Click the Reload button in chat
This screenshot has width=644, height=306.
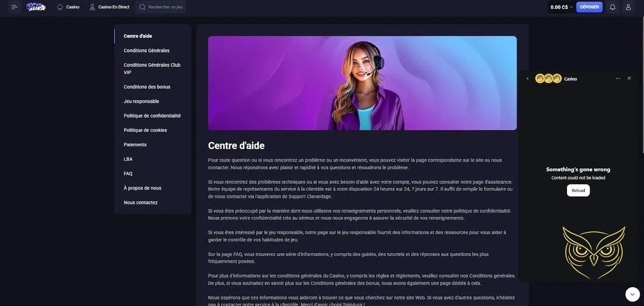pyautogui.click(x=578, y=190)
